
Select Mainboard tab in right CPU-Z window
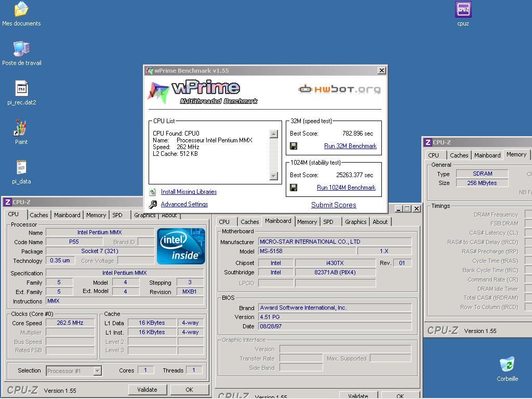tap(487, 155)
